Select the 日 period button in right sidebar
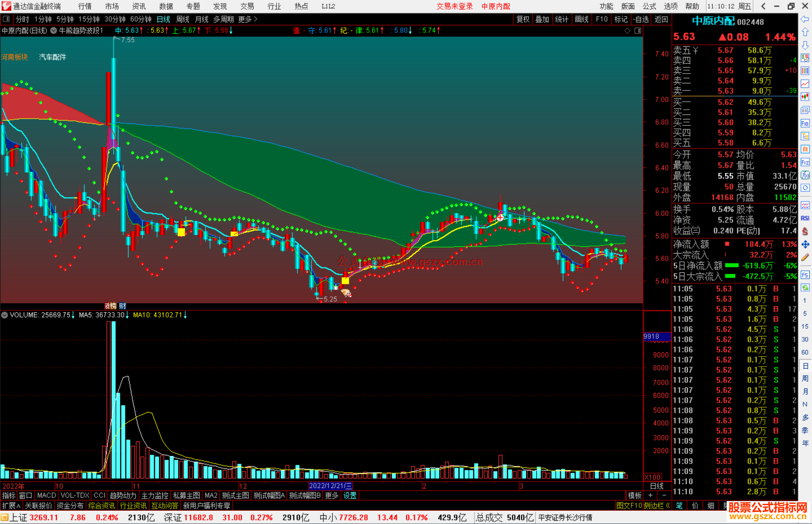Viewport: 812px width, 524px height. [805, 365]
